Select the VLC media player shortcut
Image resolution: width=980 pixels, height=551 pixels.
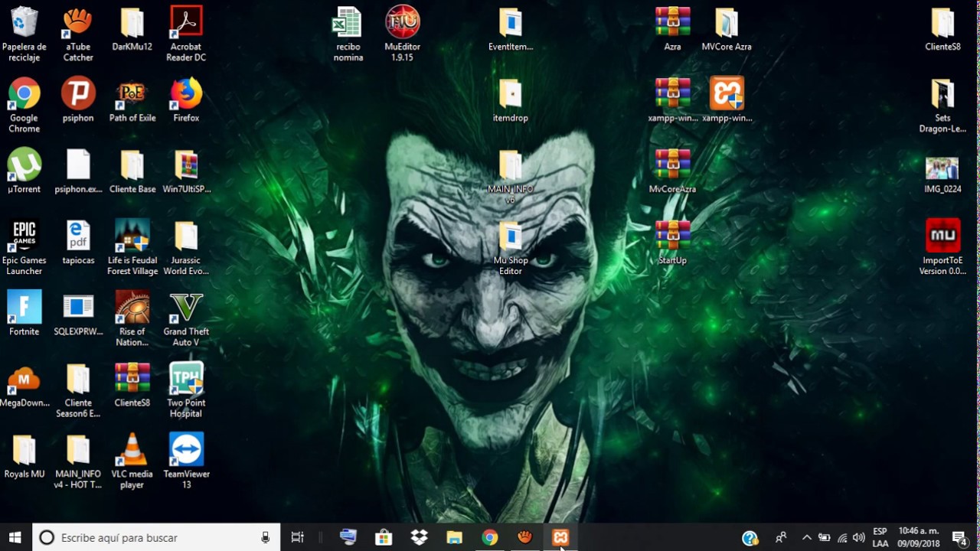[x=132, y=461]
